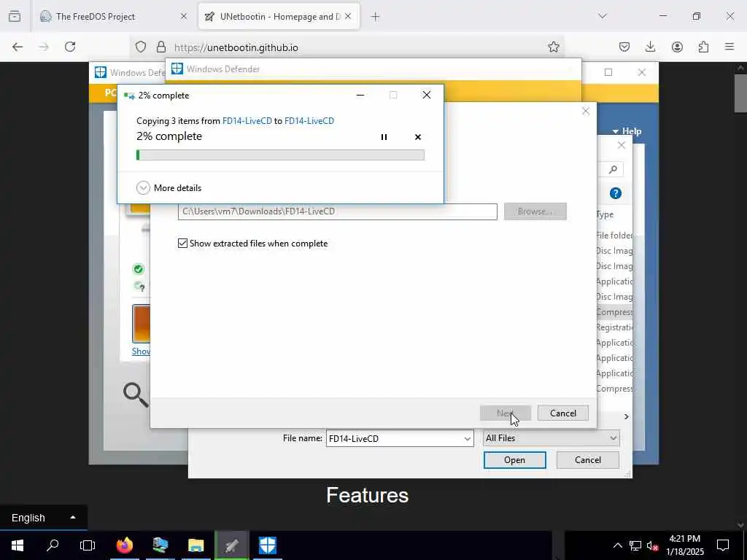Uncheck Show extracted files when complete
This screenshot has height=560, width=747.
click(x=182, y=244)
